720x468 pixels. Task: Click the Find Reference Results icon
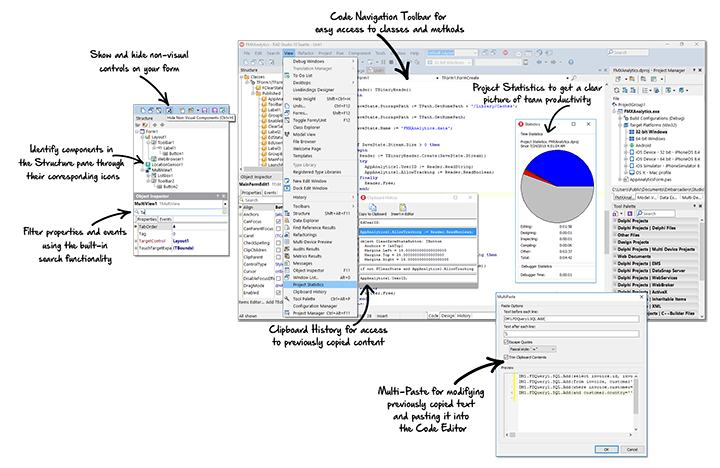[287, 228]
